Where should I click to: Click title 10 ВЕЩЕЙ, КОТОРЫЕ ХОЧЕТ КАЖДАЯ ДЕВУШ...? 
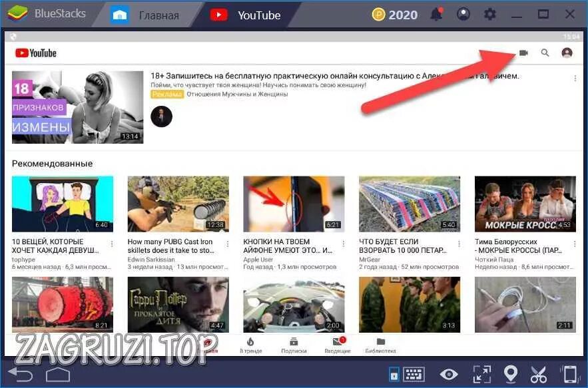pos(55,246)
